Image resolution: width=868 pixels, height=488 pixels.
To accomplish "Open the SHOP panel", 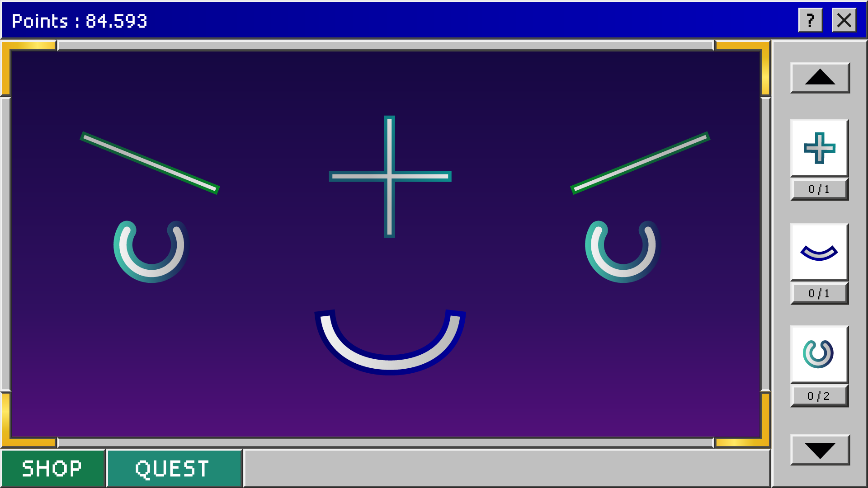I will point(52,469).
